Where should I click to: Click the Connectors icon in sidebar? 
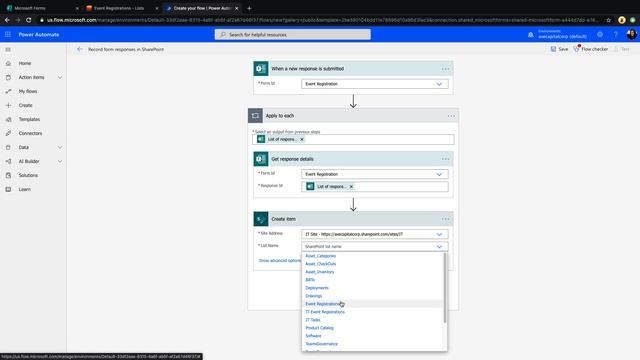pyautogui.click(x=8, y=133)
